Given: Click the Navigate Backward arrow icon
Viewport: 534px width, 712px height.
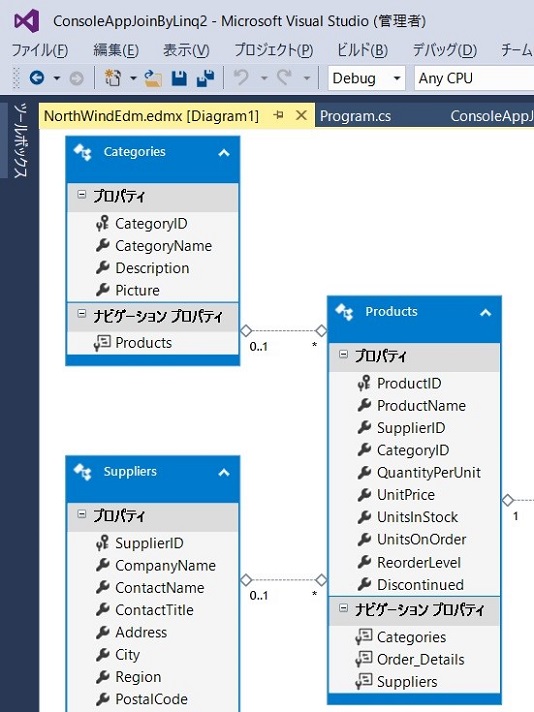Looking at the screenshot, I should 37,78.
